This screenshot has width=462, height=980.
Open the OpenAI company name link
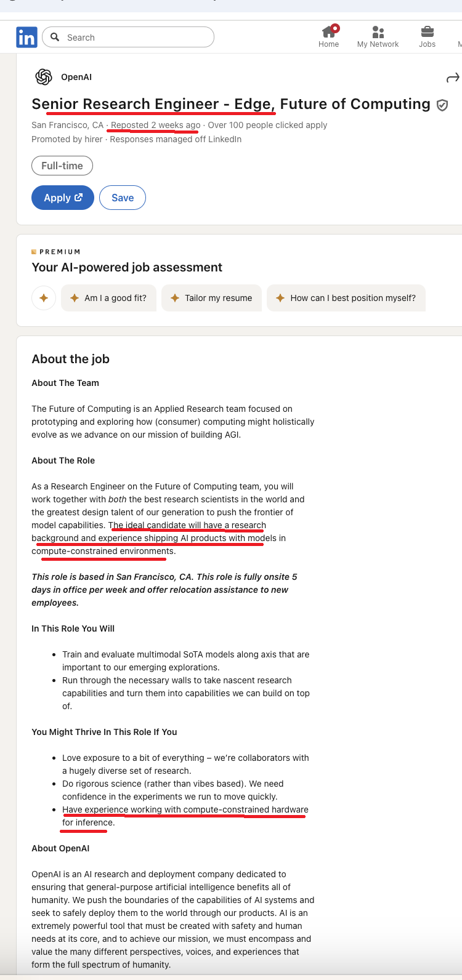point(76,77)
